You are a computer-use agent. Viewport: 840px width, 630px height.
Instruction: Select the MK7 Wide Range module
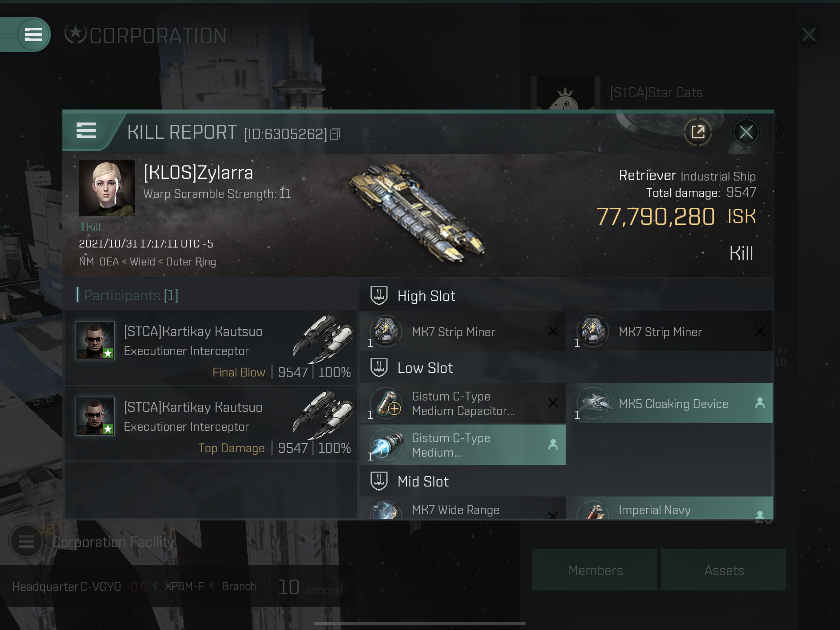pyautogui.click(x=462, y=508)
